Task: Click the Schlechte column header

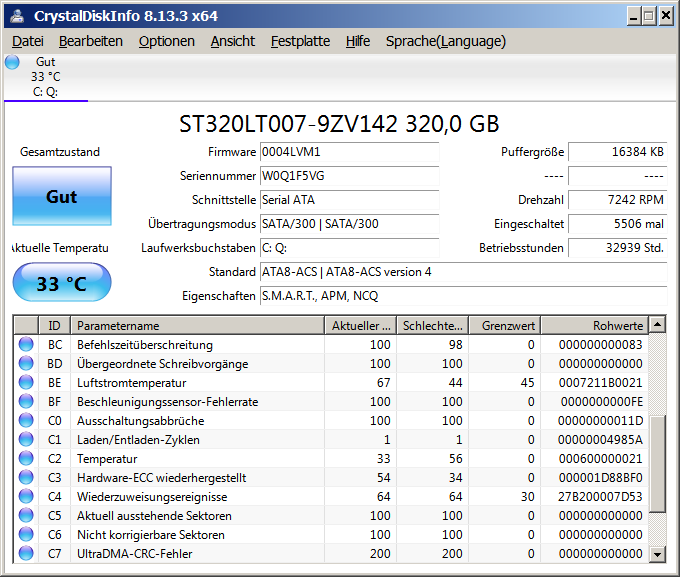Action: (x=432, y=325)
